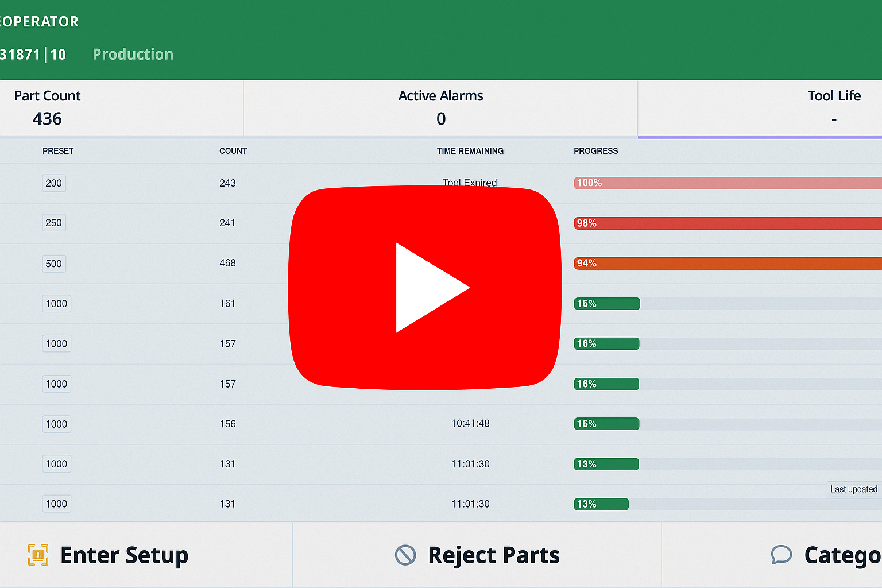The height and width of the screenshot is (588, 882).
Task: Open Enter Setup
Action: pyautogui.click(x=146, y=555)
